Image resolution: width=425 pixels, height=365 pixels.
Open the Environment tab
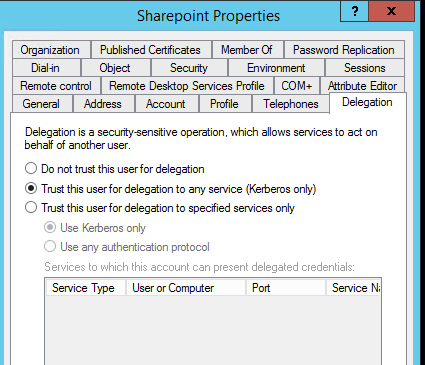click(x=276, y=68)
